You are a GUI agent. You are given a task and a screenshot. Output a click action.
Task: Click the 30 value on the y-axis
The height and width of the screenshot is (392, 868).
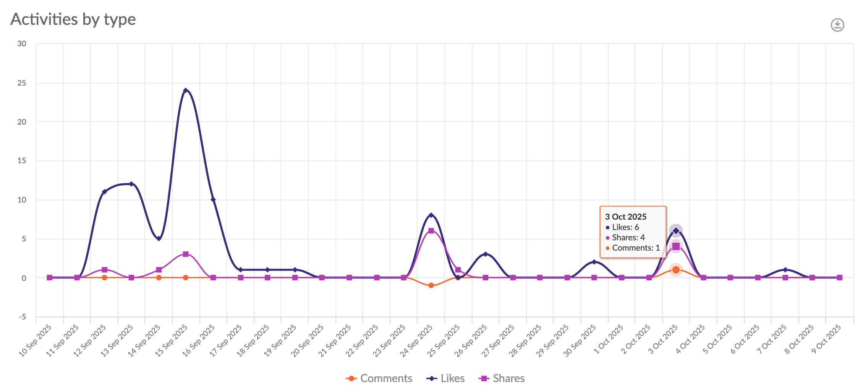(x=22, y=43)
